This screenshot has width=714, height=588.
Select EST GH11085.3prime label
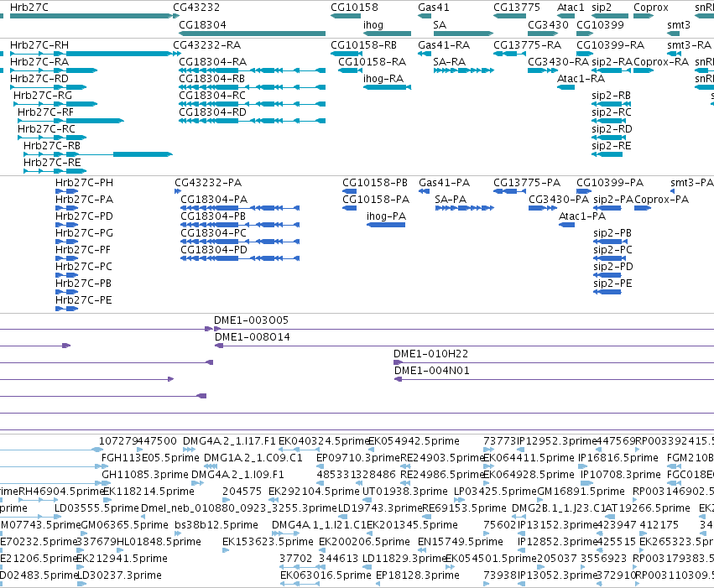tap(145, 474)
